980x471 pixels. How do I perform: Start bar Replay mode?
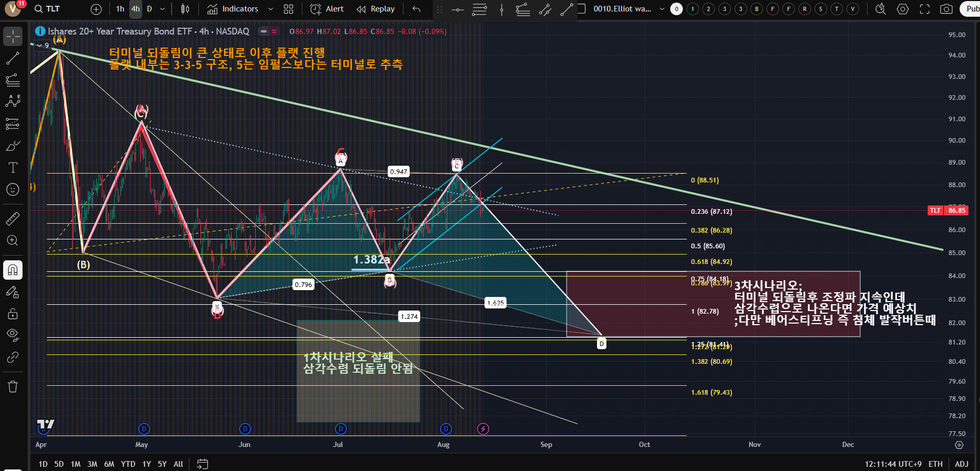tap(376, 9)
